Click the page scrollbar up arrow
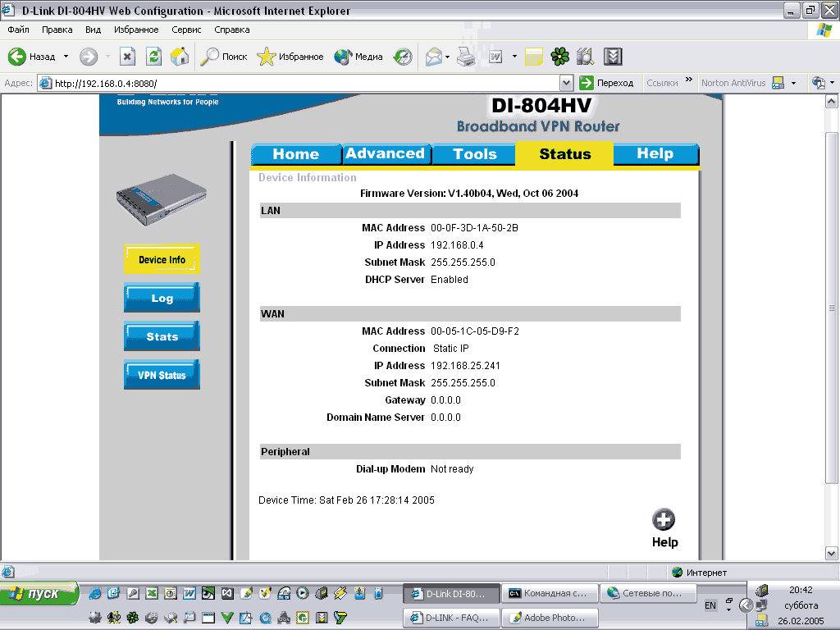The height and width of the screenshot is (630, 840). click(x=832, y=101)
